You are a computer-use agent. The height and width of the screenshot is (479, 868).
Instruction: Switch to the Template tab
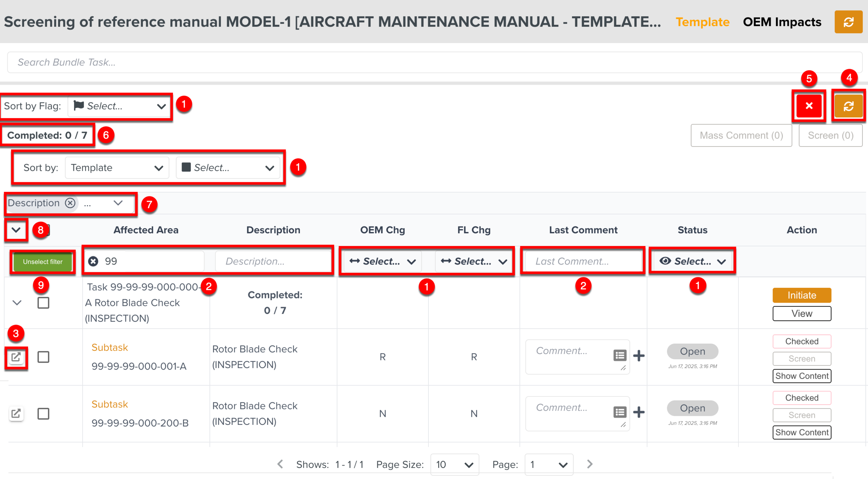702,22
